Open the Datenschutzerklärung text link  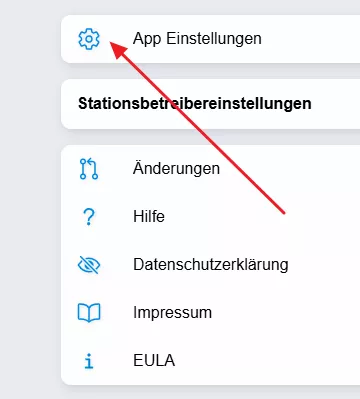click(x=211, y=265)
